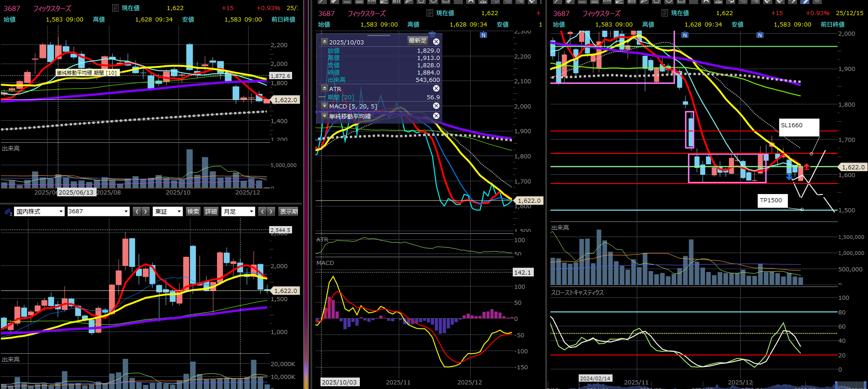Image resolution: width=868 pixels, height=389 pixels.
Task: Open the 国内株式 market type dropdown
Action: (39, 211)
